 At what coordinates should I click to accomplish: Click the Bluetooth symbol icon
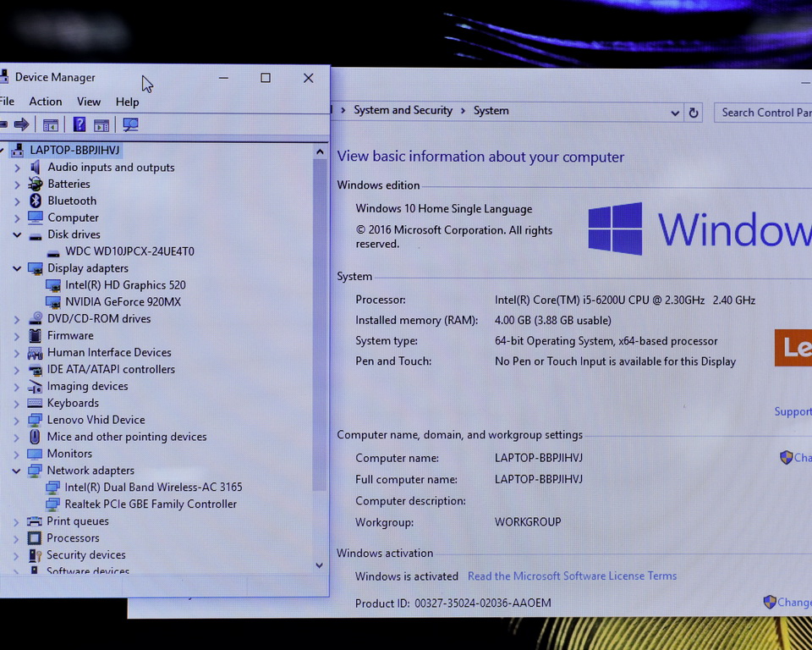(x=36, y=201)
